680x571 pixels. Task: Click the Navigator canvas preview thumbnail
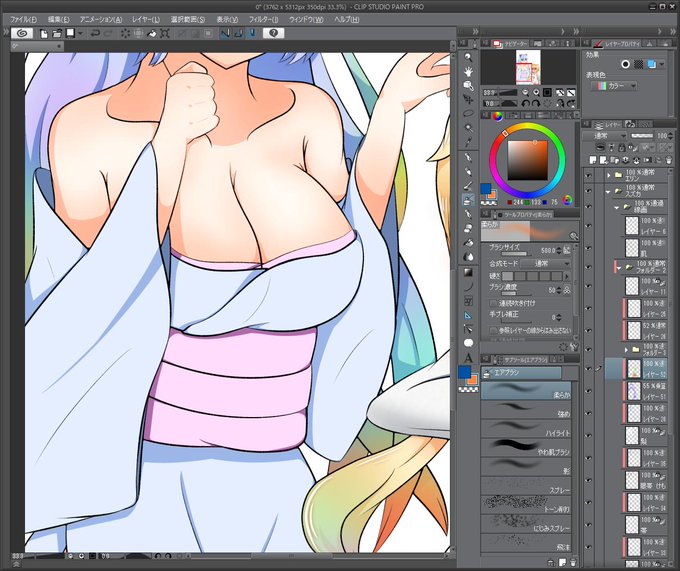point(528,67)
